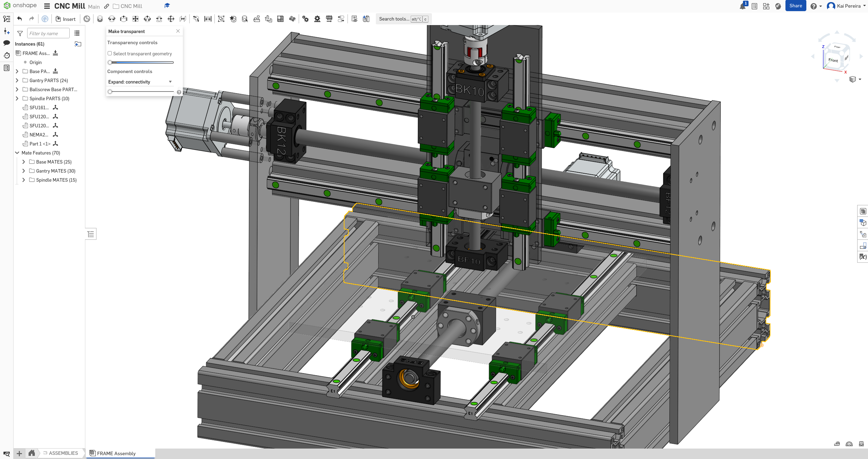Click the Filter by name field
This screenshot has width=868, height=459.
tap(48, 33)
